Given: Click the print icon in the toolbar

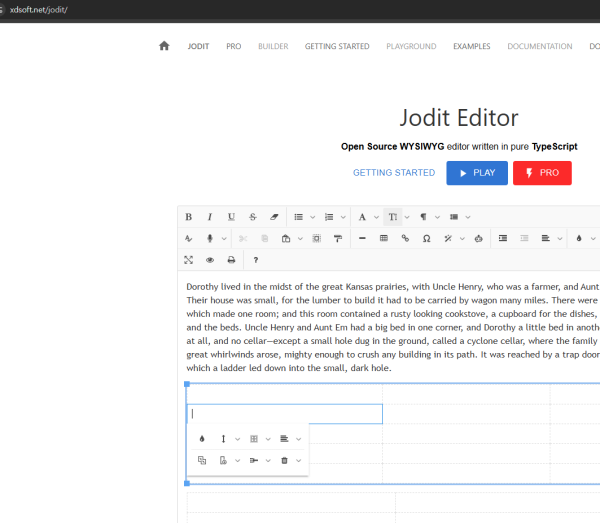Looking at the screenshot, I should (x=231, y=260).
